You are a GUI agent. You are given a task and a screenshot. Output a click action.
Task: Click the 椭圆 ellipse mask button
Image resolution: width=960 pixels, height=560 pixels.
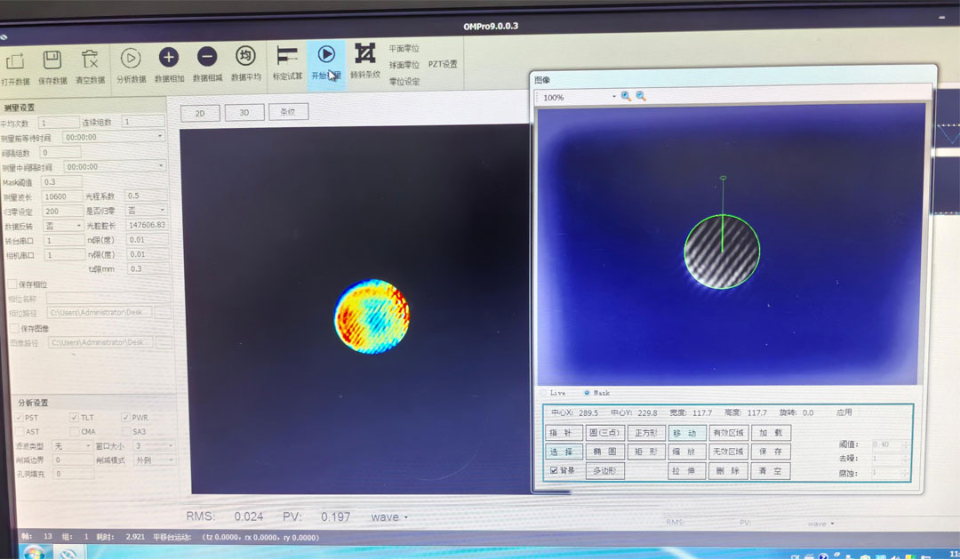604,452
